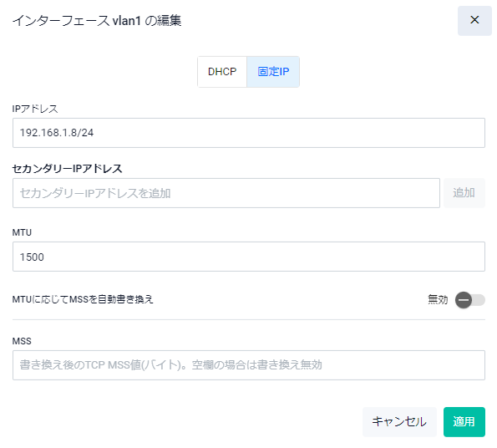The image size is (497, 448).
Task: Click the 無効 status label
Action: click(x=438, y=299)
